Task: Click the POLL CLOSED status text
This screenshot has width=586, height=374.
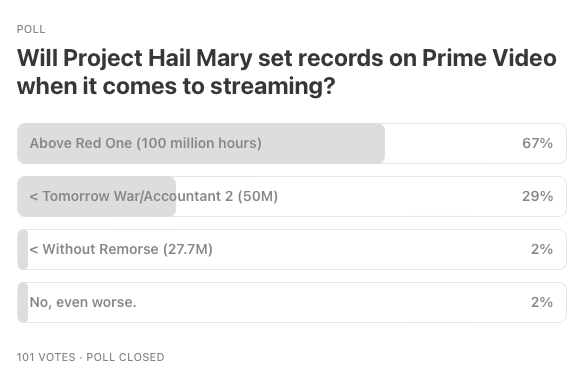Action: [125, 357]
